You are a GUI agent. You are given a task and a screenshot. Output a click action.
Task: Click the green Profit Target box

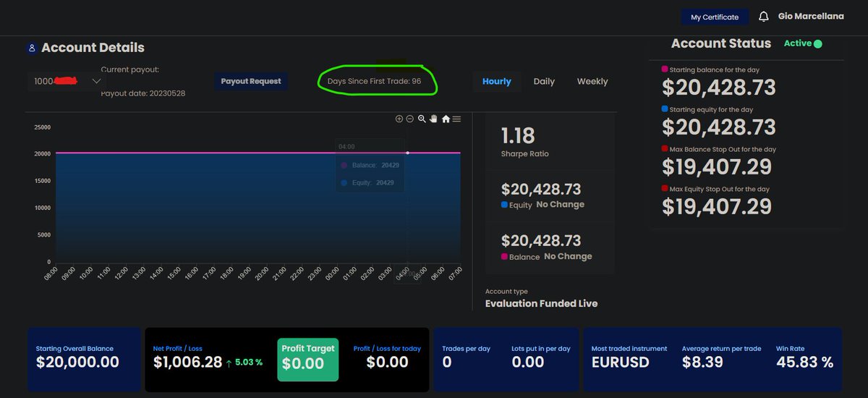click(308, 359)
